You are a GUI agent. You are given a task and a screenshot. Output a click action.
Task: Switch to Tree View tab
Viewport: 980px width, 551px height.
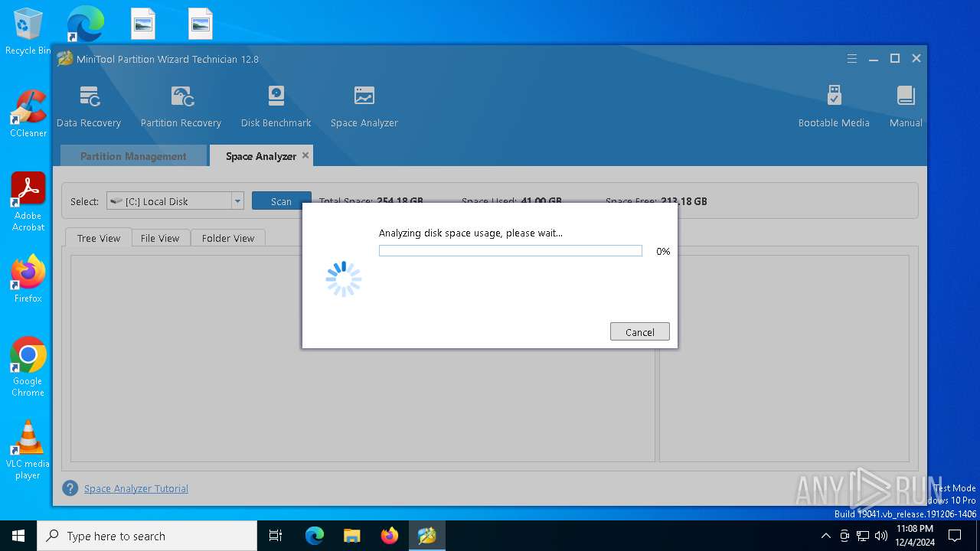(99, 238)
